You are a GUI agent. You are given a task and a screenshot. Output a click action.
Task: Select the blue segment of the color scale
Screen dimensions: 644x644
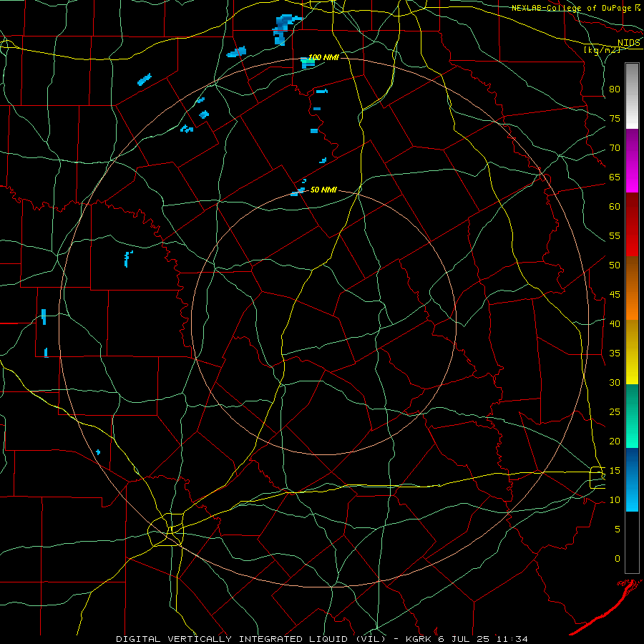tap(632, 479)
